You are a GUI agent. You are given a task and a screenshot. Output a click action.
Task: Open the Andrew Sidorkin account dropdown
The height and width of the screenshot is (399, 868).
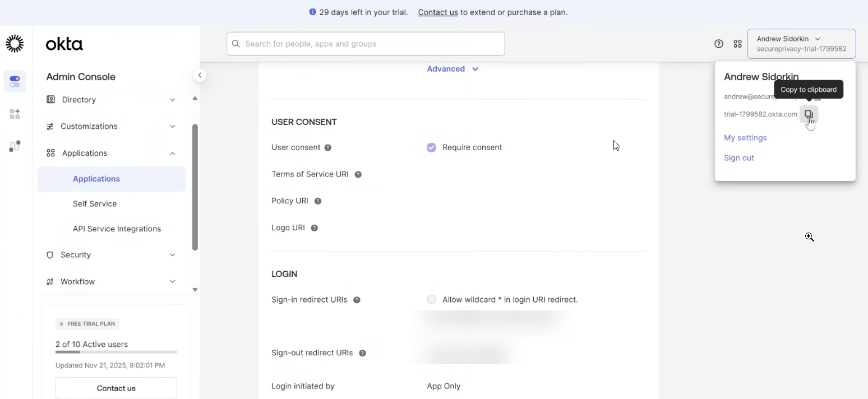(801, 43)
